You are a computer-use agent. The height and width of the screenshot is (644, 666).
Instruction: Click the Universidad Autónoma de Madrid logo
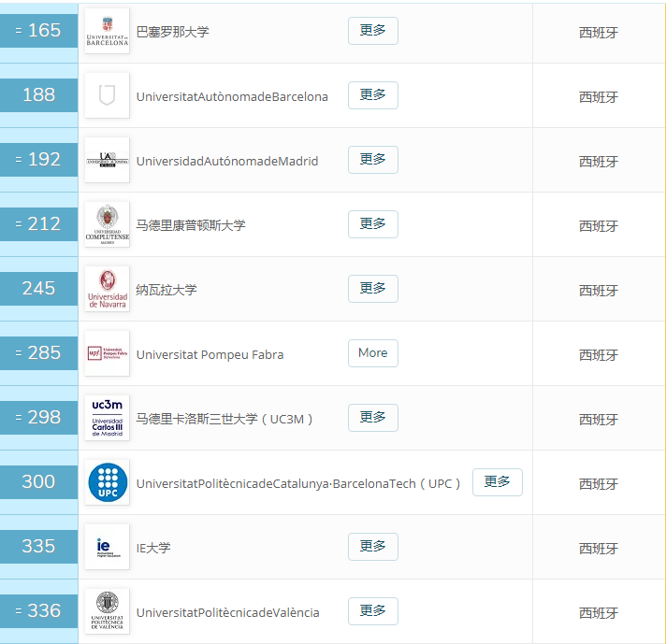click(107, 160)
